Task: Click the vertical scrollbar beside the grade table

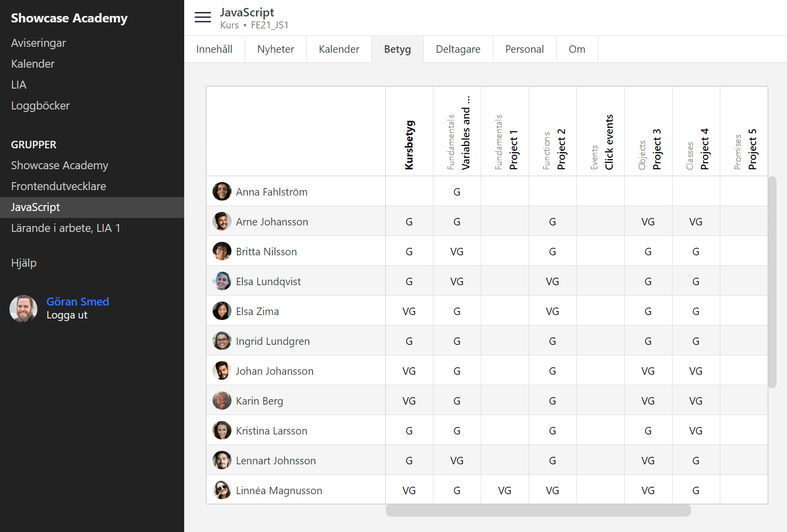Action: tap(772, 281)
